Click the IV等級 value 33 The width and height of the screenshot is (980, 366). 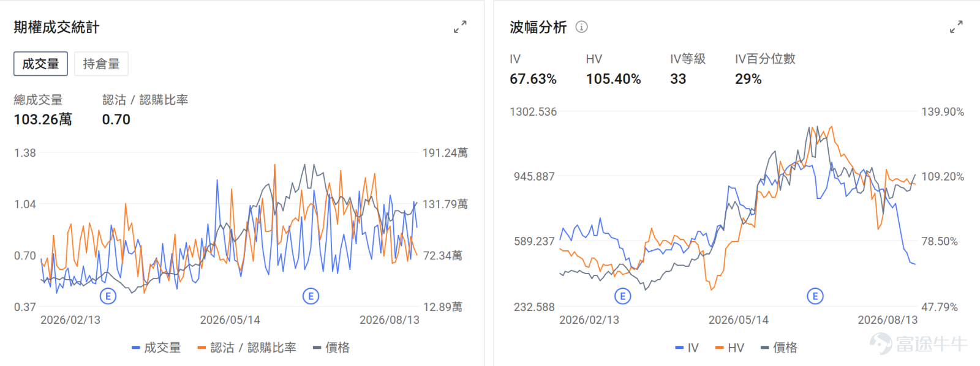678,79
